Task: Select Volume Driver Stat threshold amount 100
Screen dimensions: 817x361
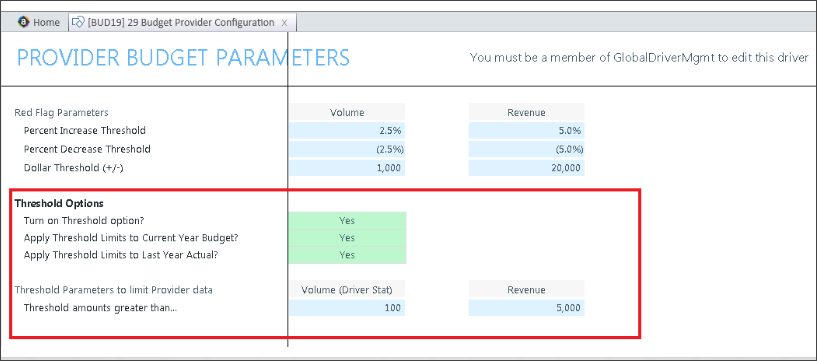Action: [347, 307]
